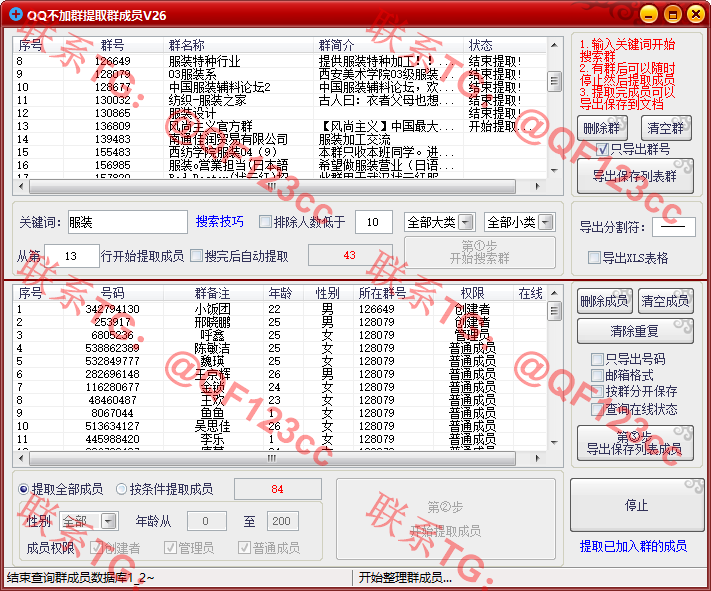Screen dimensions: 711x591
Task: Click 清空成员 button
Action: point(665,301)
